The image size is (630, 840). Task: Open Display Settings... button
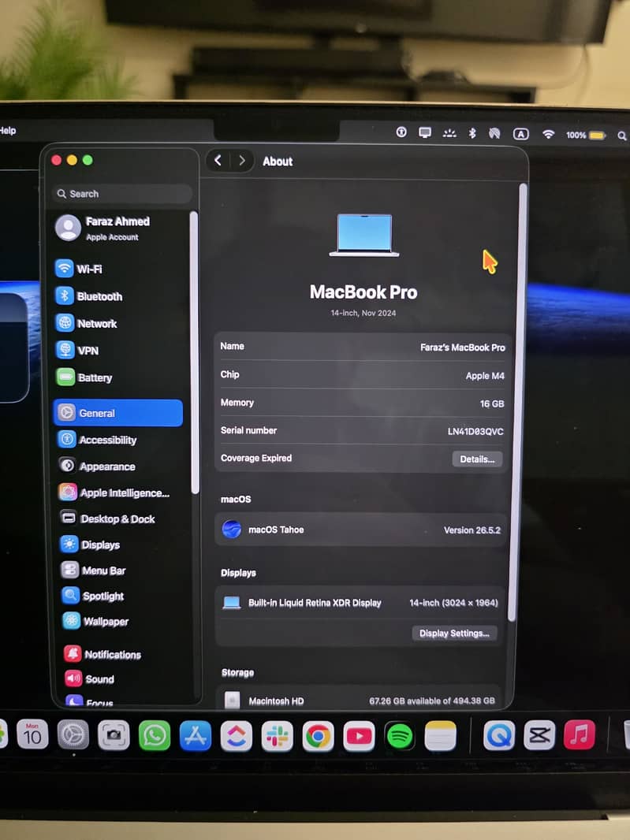coord(454,634)
